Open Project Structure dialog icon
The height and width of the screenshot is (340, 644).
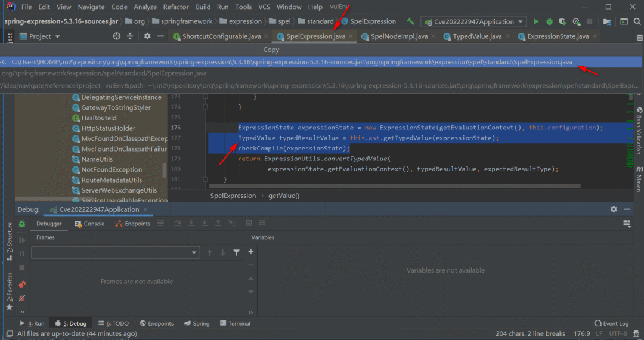click(x=607, y=21)
